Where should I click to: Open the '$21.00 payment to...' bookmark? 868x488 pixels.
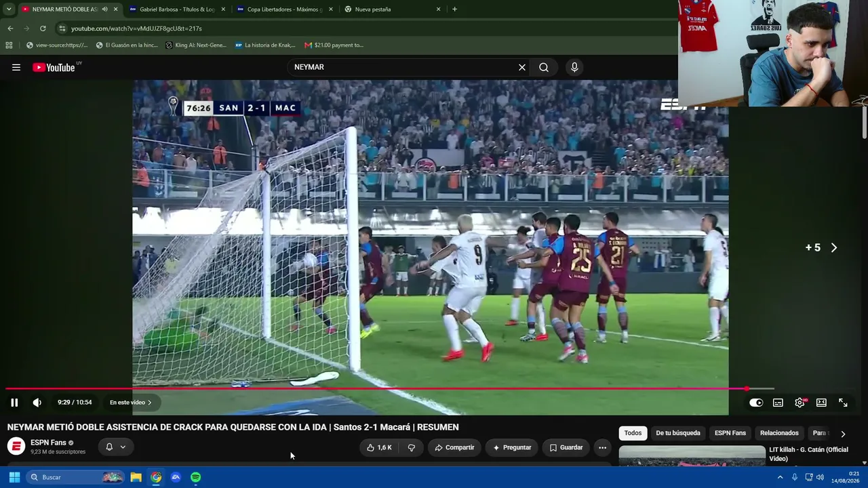[x=334, y=45]
